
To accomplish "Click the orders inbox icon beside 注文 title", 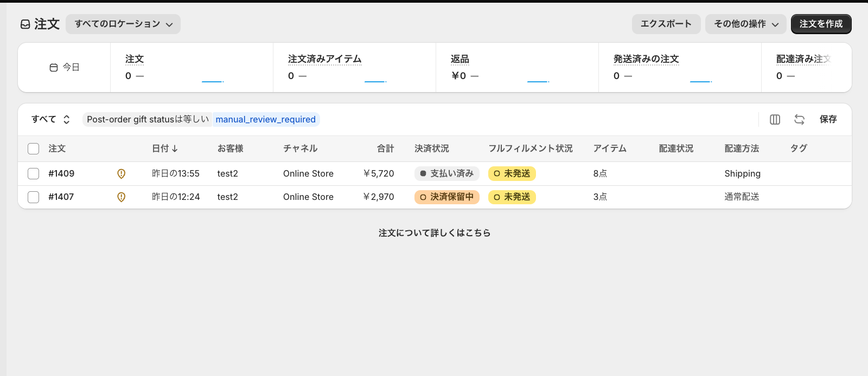I will click(25, 24).
